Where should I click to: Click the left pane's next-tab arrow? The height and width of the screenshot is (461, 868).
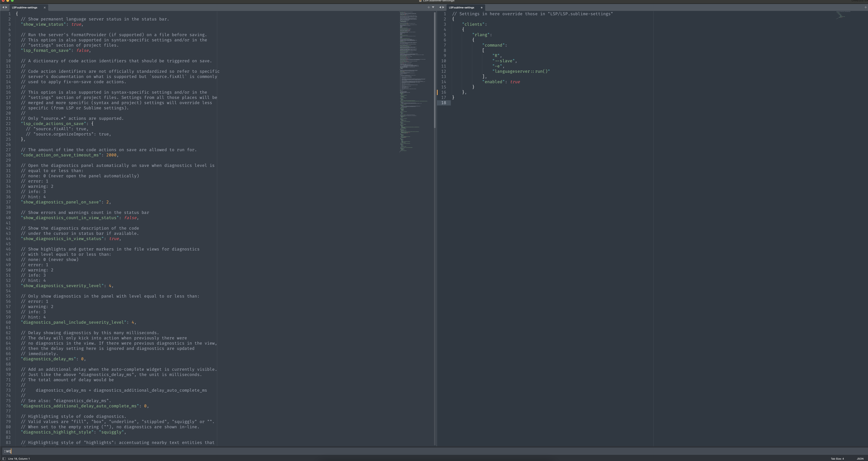pos(6,8)
